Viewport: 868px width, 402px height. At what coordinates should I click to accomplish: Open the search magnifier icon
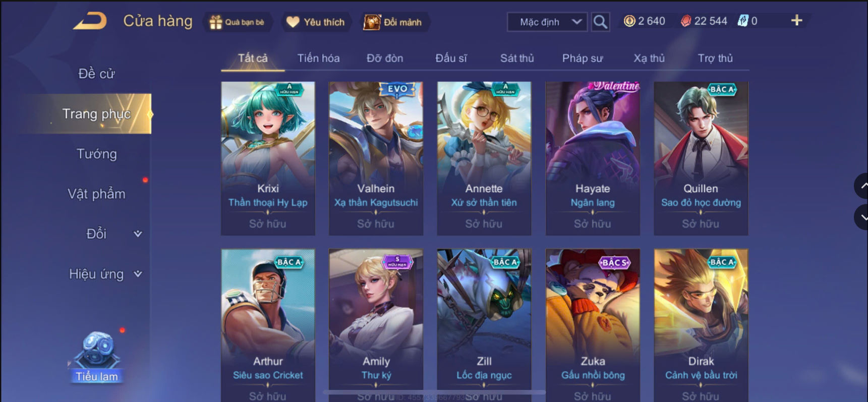(x=600, y=22)
